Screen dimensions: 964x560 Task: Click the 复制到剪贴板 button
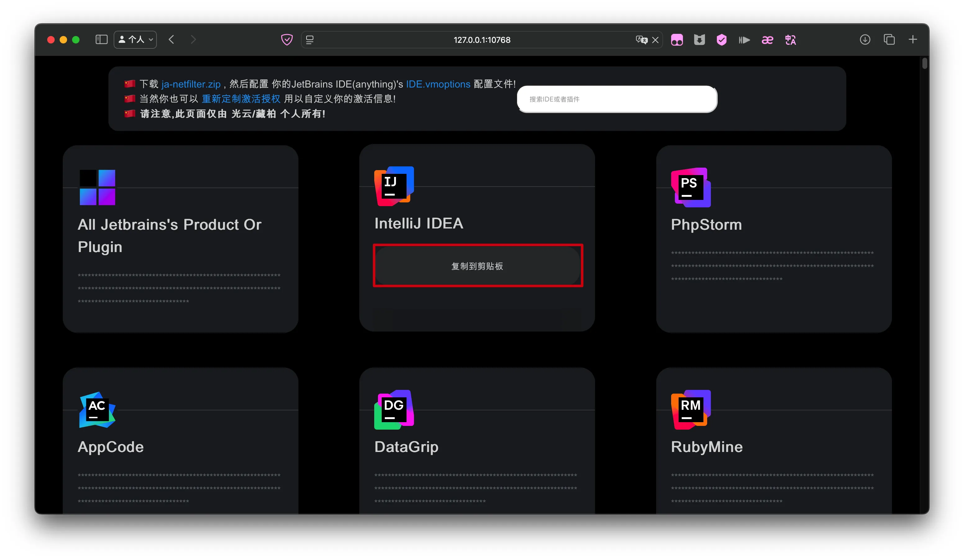(477, 266)
